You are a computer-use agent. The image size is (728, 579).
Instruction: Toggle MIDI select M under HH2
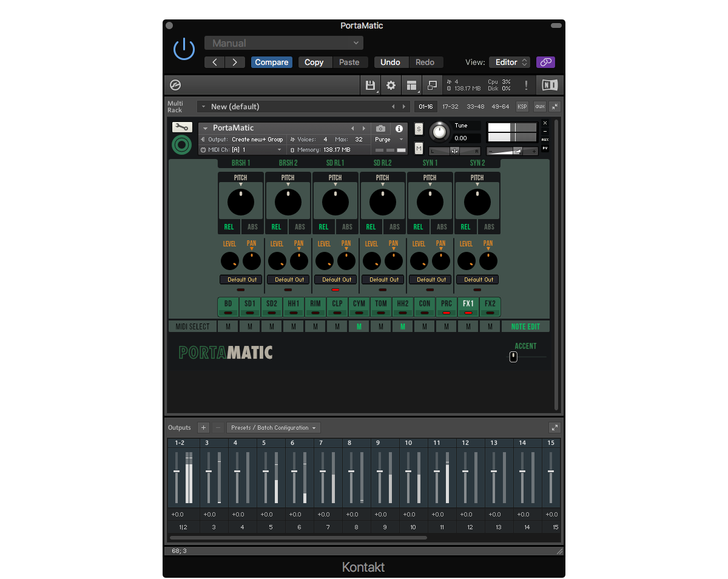point(403,327)
